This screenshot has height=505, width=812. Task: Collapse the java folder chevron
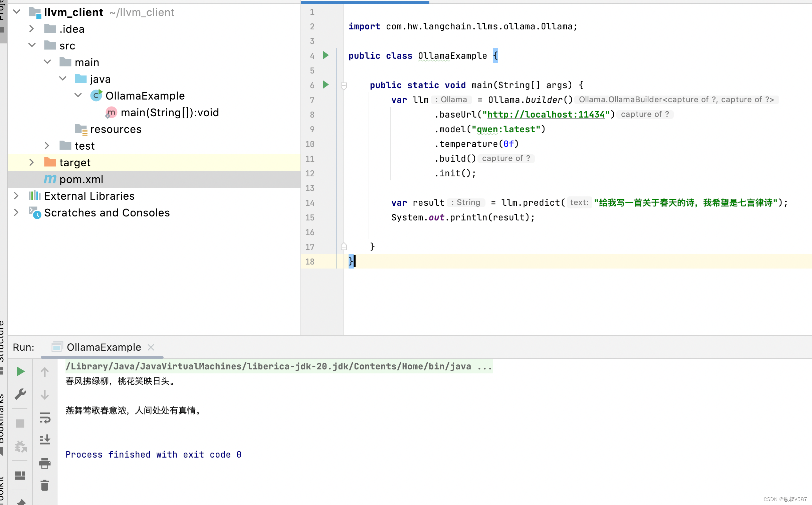pyautogui.click(x=63, y=78)
